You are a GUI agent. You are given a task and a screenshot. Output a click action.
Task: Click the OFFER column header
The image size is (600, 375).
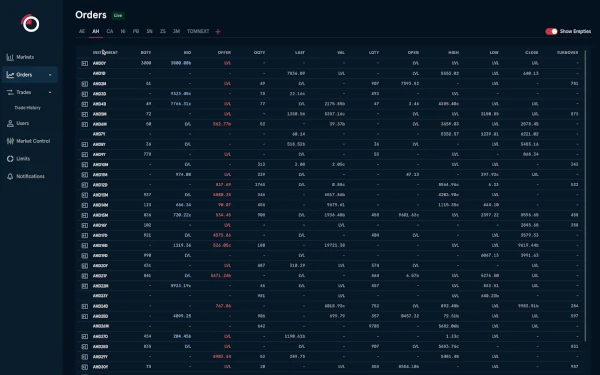click(x=224, y=52)
